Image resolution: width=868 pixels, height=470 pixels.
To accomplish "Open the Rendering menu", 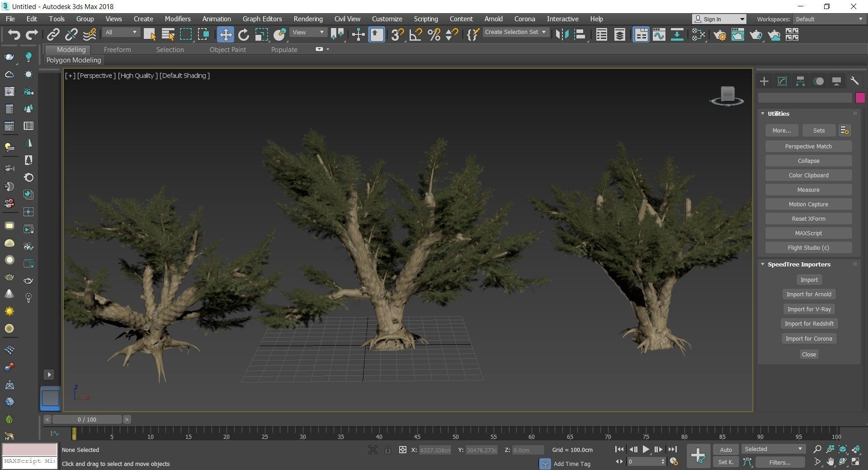I will click(x=308, y=19).
